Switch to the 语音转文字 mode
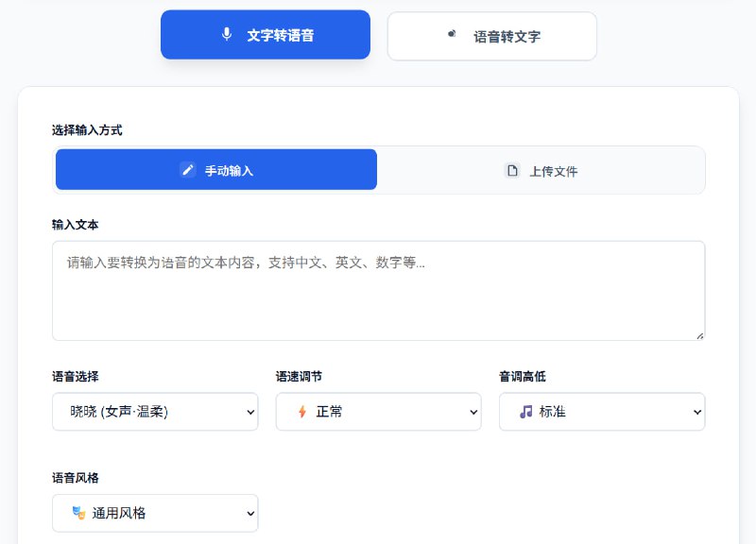 [x=491, y=35]
